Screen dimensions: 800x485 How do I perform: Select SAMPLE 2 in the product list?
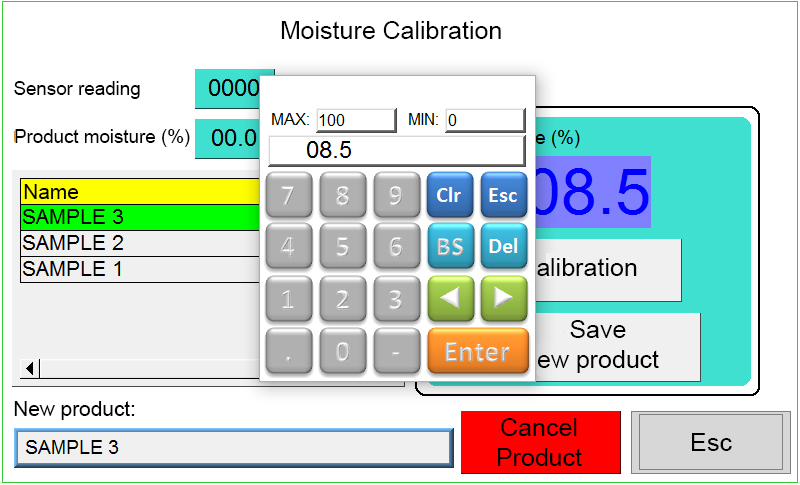point(139,243)
